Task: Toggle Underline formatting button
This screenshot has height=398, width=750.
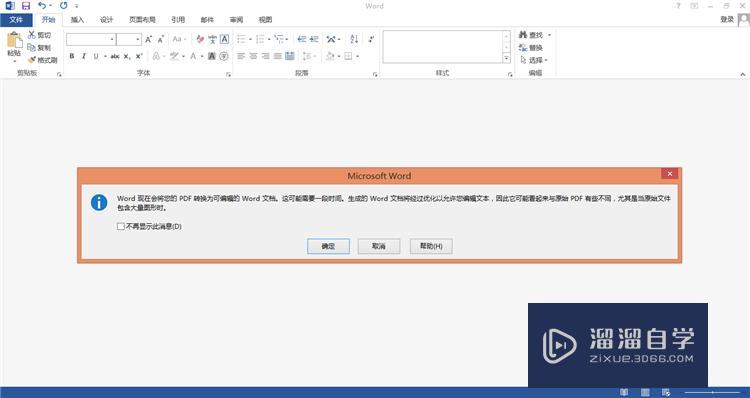Action: pyautogui.click(x=96, y=56)
